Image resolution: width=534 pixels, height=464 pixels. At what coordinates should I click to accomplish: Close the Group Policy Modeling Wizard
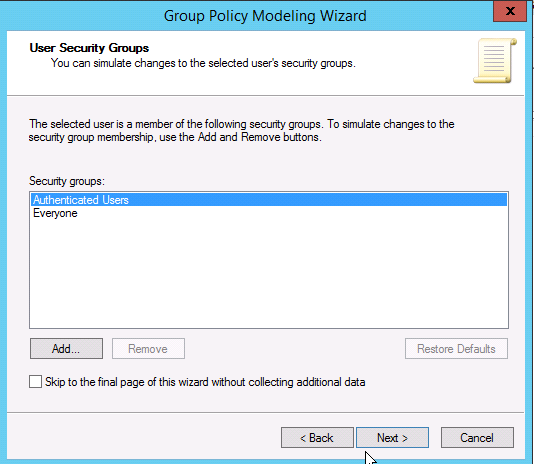(510, 11)
